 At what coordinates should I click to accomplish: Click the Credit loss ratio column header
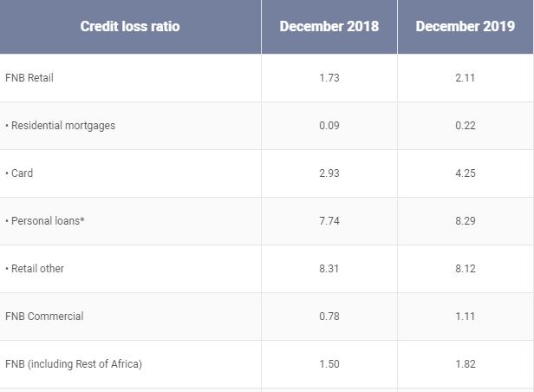[x=130, y=26]
